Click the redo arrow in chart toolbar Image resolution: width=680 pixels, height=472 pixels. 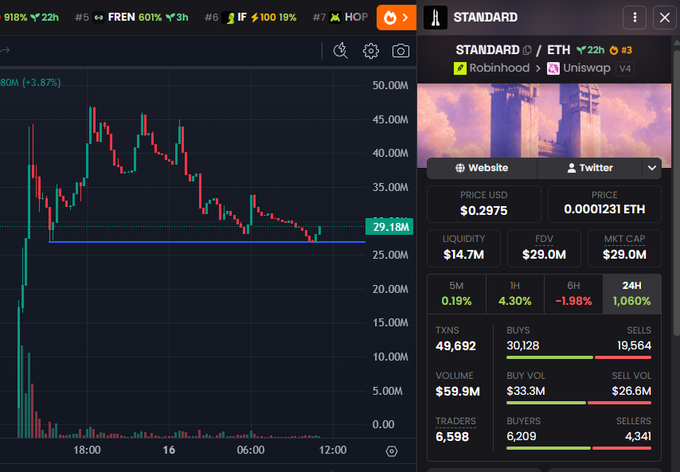pyautogui.click(x=5, y=51)
